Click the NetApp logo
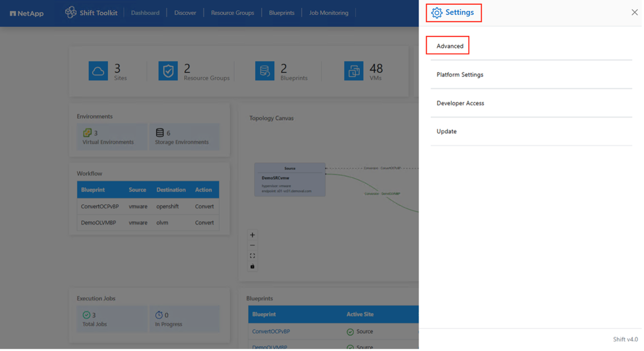 tap(27, 13)
